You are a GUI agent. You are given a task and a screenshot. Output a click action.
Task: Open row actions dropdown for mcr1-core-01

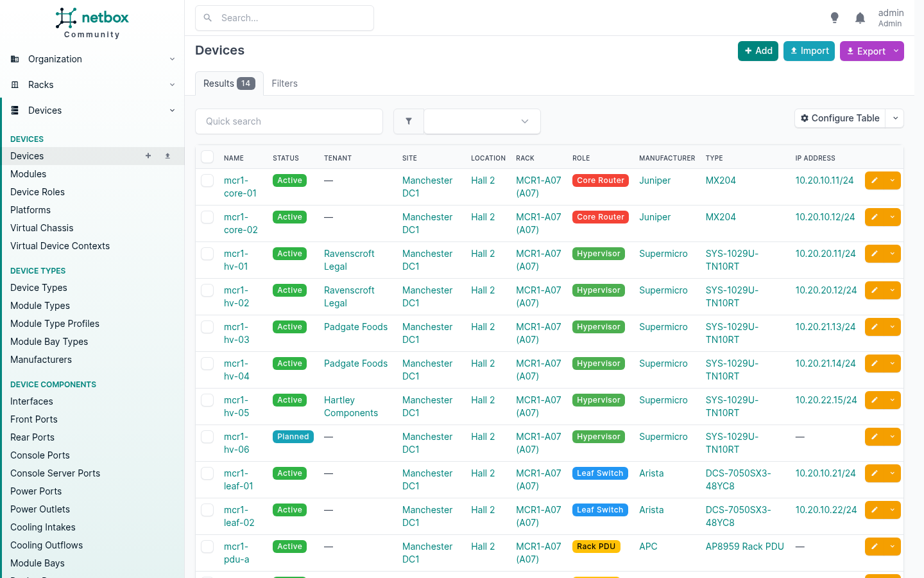pos(892,180)
